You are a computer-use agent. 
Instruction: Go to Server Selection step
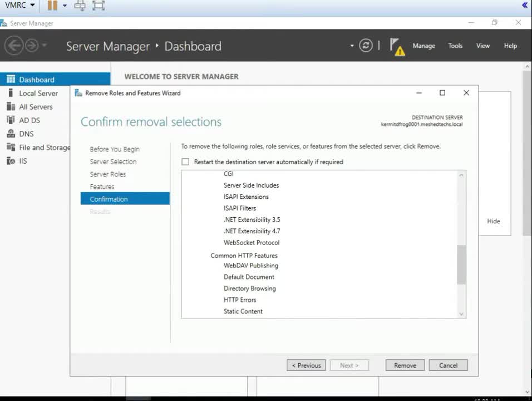[x=113, y=162]
